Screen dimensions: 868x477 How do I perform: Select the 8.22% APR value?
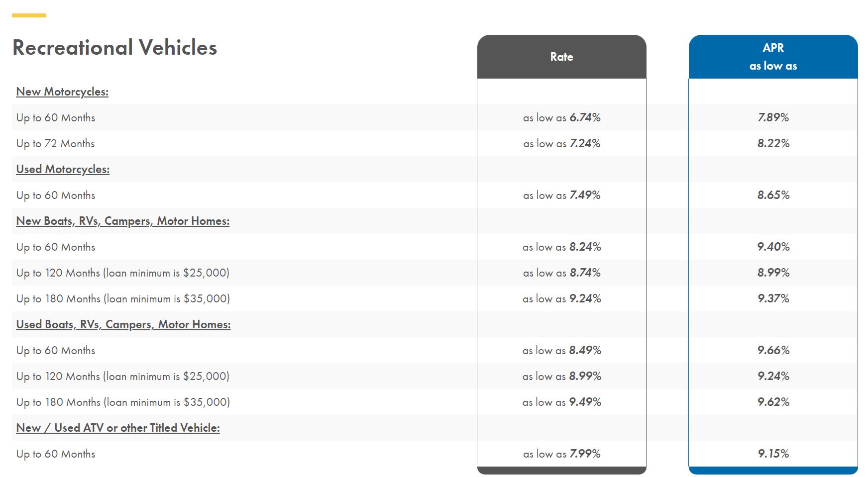point(773,143)
